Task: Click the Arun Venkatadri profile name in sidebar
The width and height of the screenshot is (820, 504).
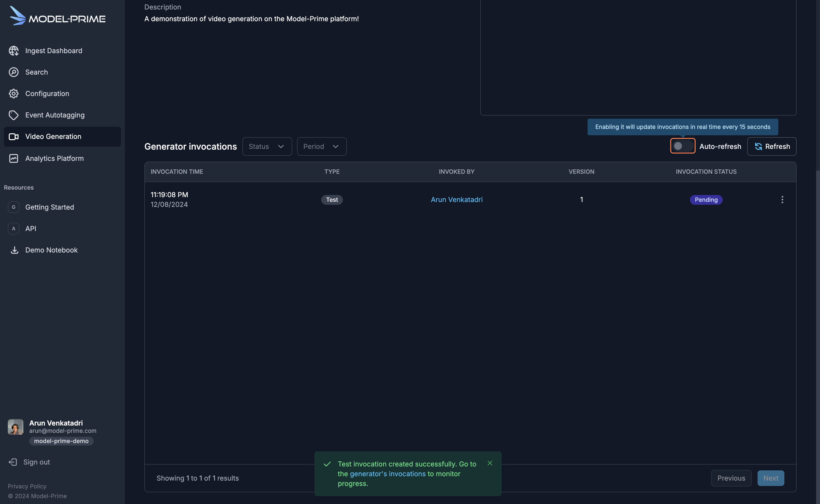Action: pyautogui.click(x=56, y=423)
